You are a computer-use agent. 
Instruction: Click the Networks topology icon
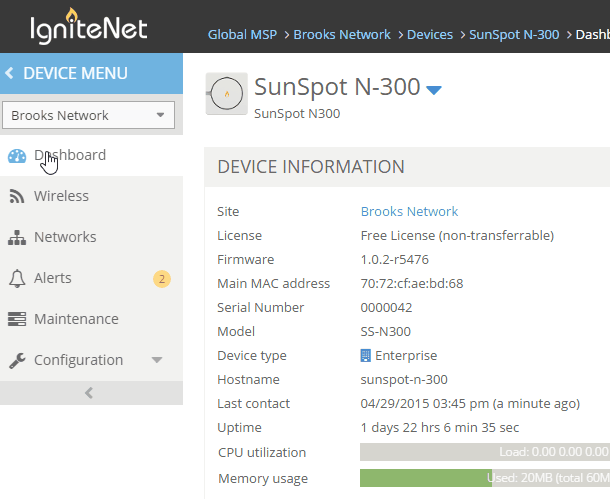[17, 237]
